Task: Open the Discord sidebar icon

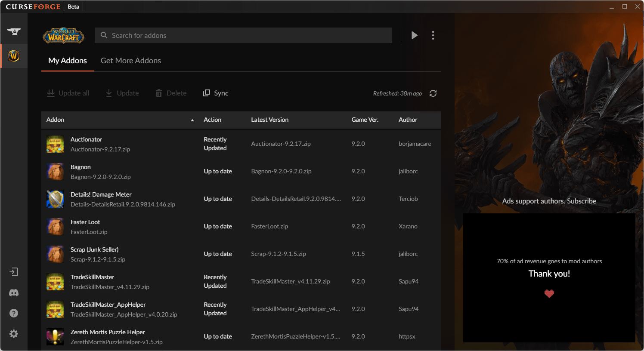Action: pyautogui.click(x=14, y=293)
